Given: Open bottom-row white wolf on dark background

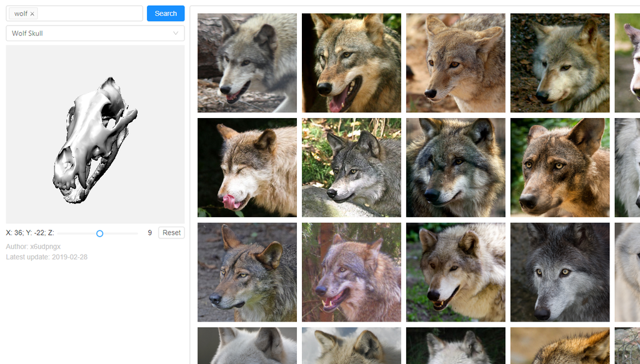Looking at the screenshot, I should coord(456,346).
